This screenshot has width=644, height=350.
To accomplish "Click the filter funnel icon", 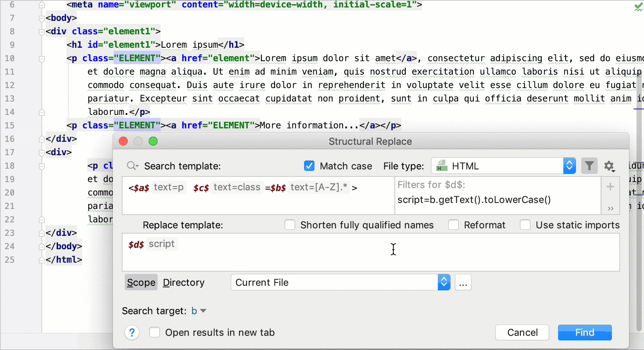I will (589, 166).
